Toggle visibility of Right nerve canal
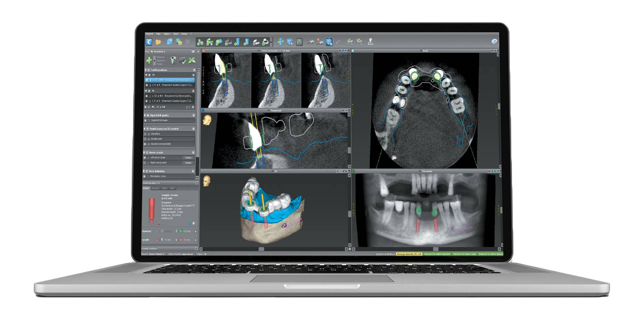The image size is (644, 318). pyautogui.click(x=145, y=162)
